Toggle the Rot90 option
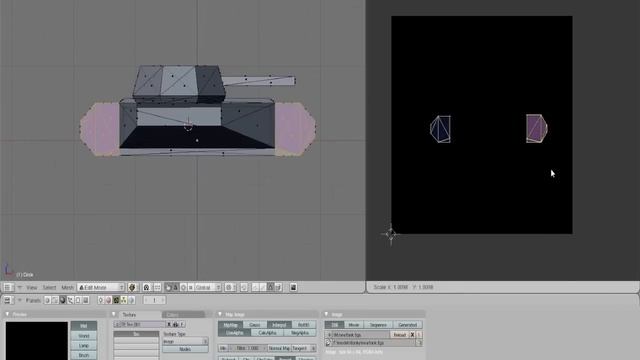The image size is (640, 360). (304, 325)
